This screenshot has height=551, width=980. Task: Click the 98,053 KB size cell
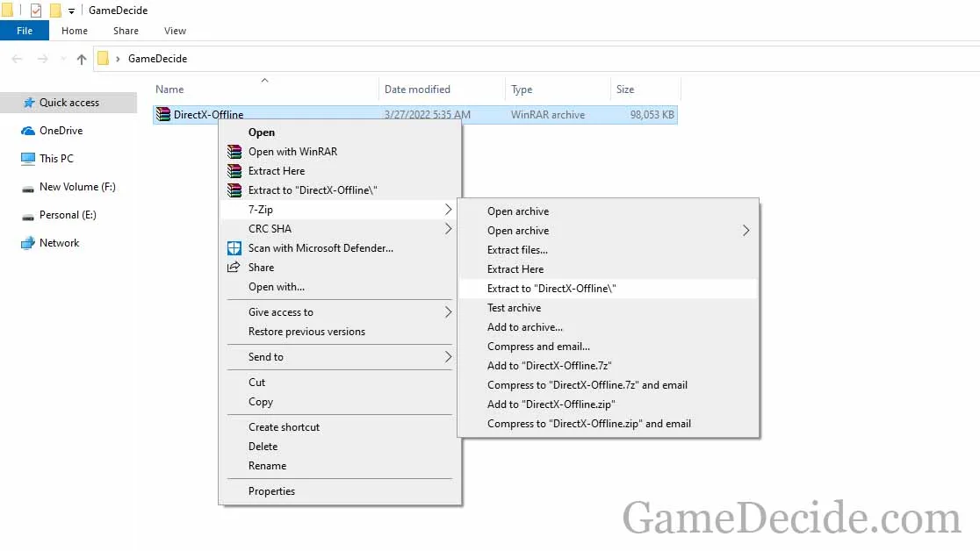click(652, 115)
